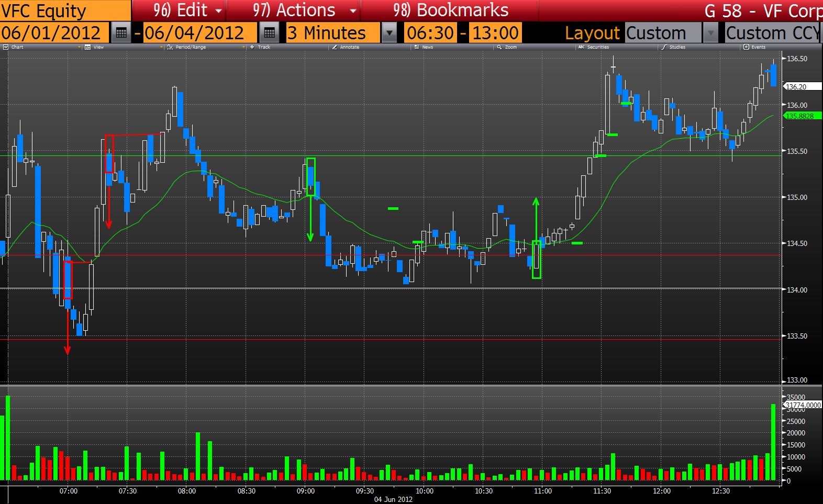
Task: Click the 07:00 time axis label
Action: click(68, 491)
